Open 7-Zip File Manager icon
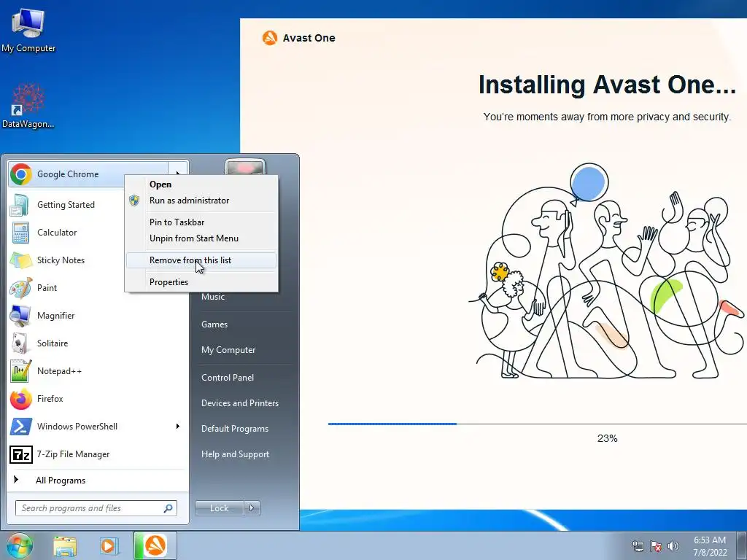 pyautogui.click(x=21, y=454)
